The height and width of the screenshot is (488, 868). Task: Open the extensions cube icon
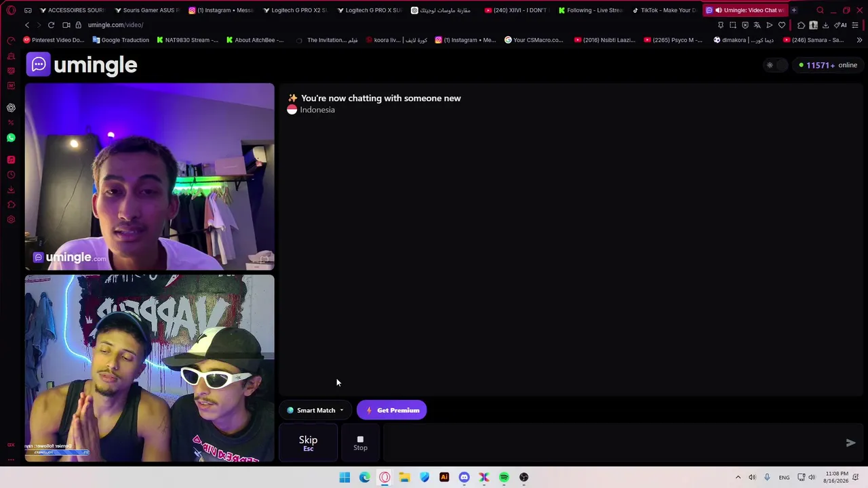(801, 25)
